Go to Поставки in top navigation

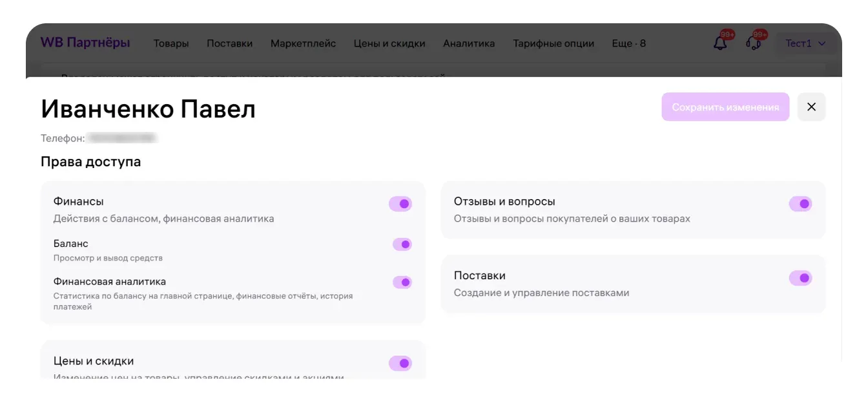pos(229,43)
